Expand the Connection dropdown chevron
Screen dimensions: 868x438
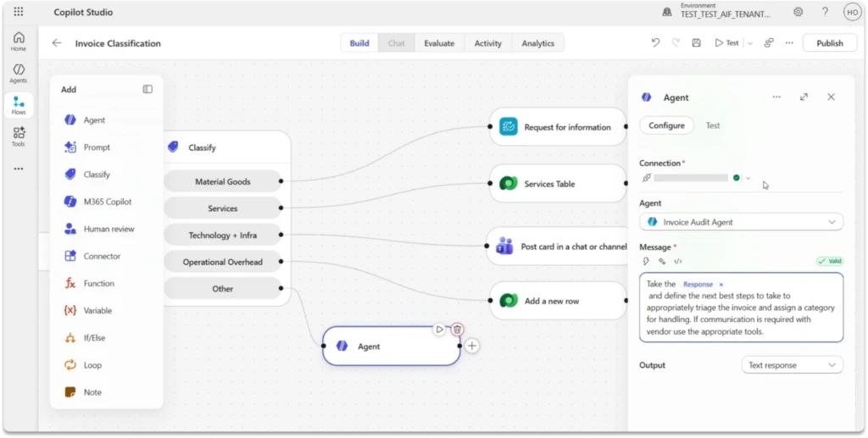[748, 178]
